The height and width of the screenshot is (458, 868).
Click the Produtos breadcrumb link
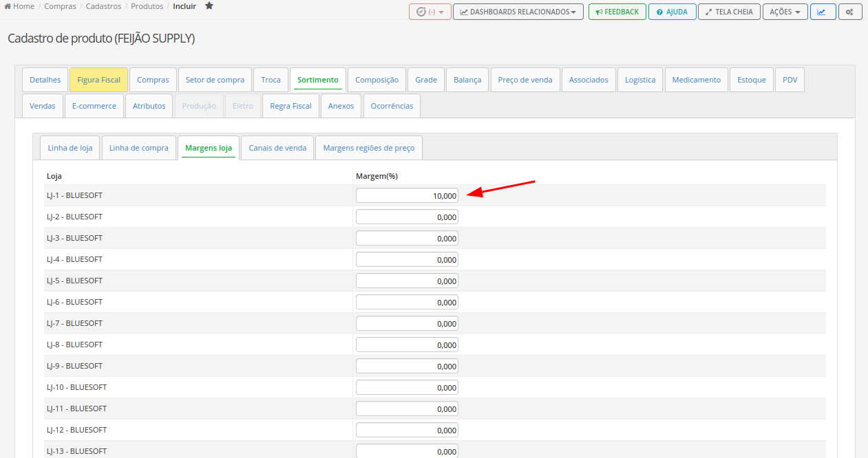(147, 6)
